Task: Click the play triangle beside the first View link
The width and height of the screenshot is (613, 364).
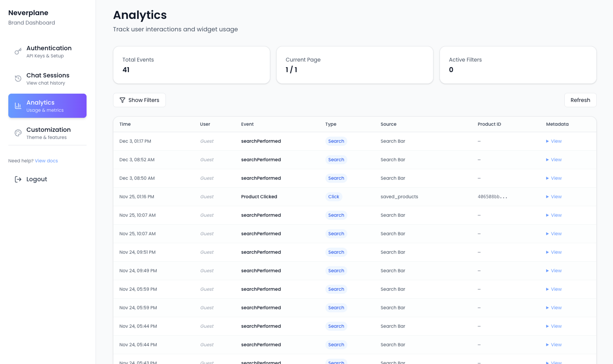Action: coord(547,141)
